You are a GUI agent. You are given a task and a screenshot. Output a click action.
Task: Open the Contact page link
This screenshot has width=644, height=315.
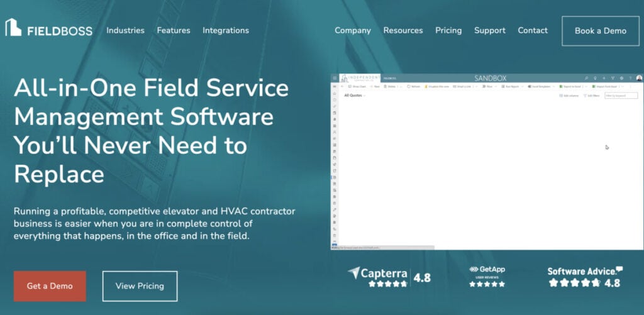533,30
